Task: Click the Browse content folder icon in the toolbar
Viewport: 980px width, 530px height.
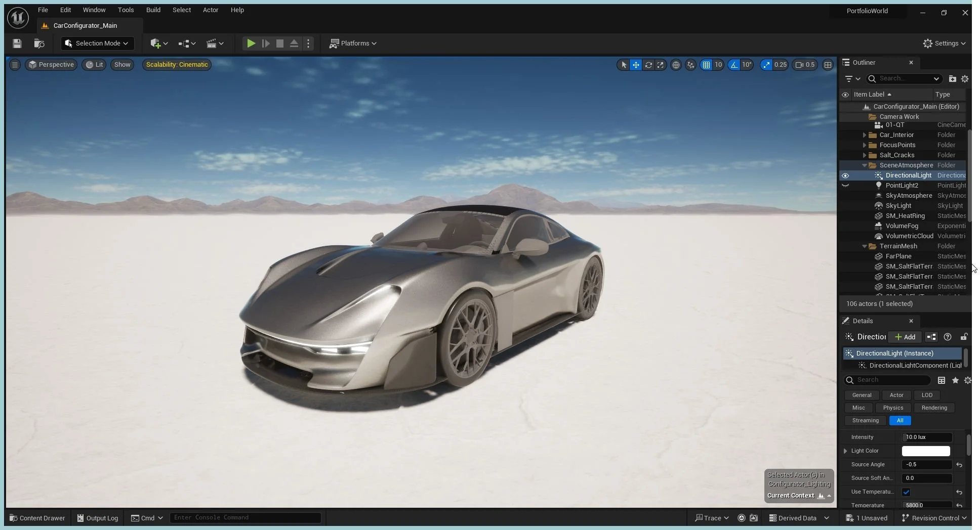Action: click(39, 43)
